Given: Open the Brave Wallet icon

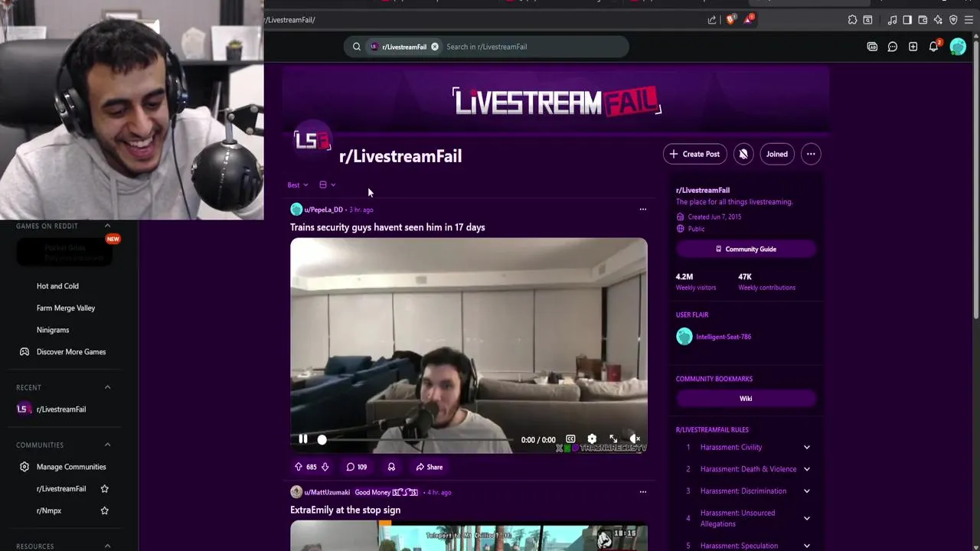Looking at the screenshot, I should tap(923, 20).
